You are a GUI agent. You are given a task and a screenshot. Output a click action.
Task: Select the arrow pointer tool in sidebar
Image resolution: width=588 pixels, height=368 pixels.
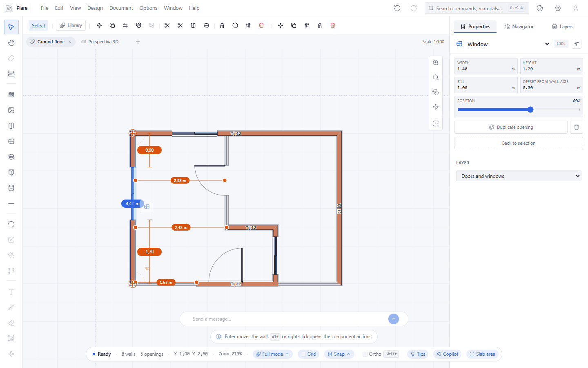pos(11,27)
